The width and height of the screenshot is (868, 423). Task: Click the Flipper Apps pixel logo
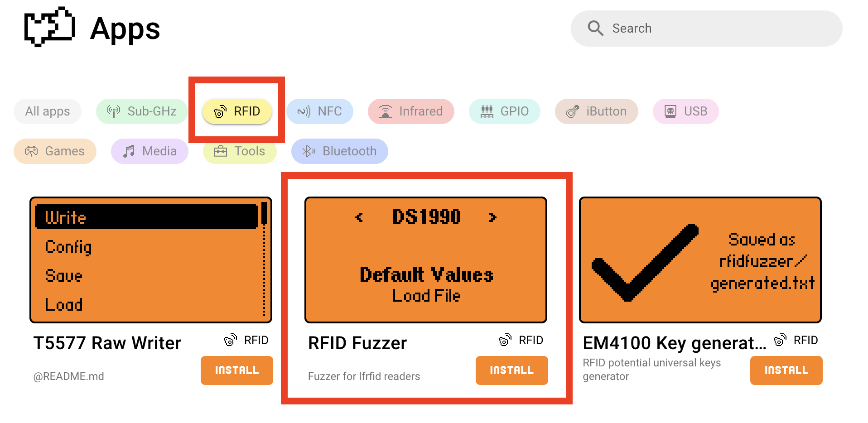pos(49,27)
